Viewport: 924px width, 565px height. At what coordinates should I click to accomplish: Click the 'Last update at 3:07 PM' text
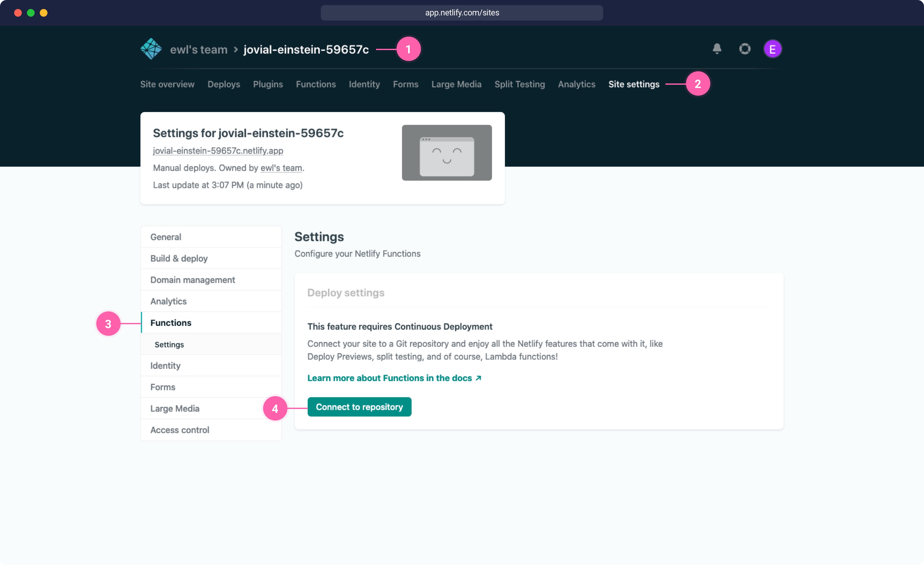tap(228, 185)
